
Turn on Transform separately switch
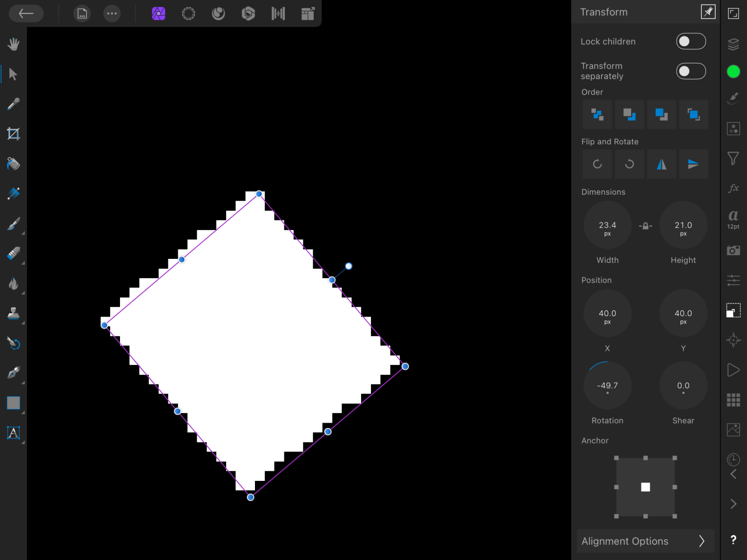point(691,71)
